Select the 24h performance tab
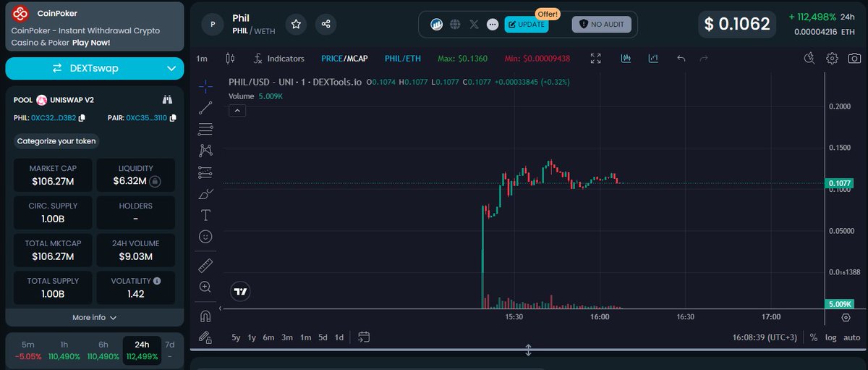The image size is (868, 370). 142,350
